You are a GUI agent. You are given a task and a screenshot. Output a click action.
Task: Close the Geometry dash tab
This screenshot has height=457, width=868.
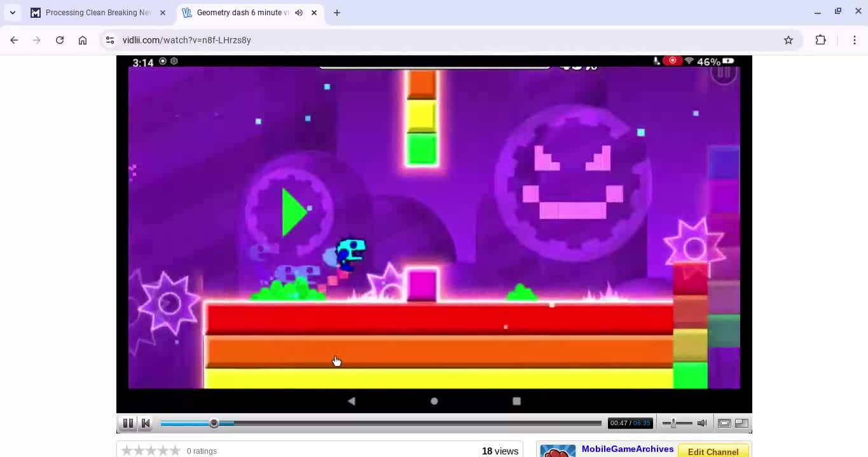pos(313,13)
